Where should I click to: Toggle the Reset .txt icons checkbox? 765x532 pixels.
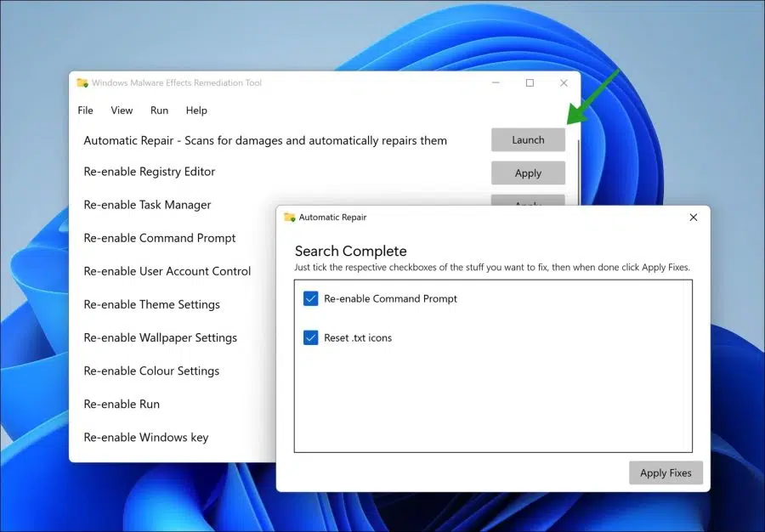coord(311,337)
